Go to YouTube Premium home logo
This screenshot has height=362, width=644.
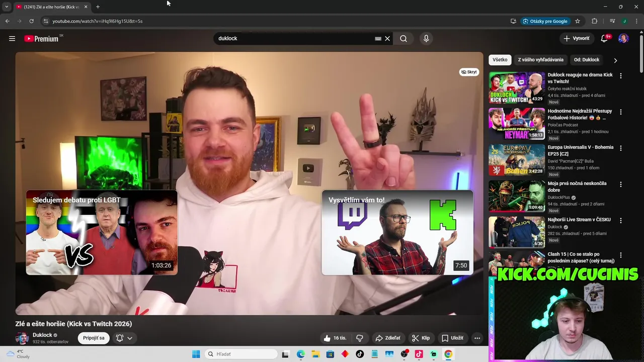point(42,38)
